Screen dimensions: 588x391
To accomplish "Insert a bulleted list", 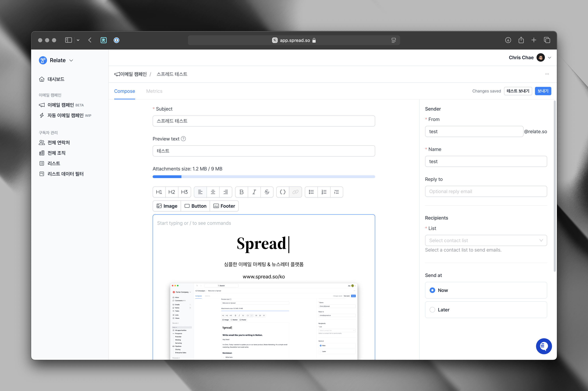I will pos(311,192).
